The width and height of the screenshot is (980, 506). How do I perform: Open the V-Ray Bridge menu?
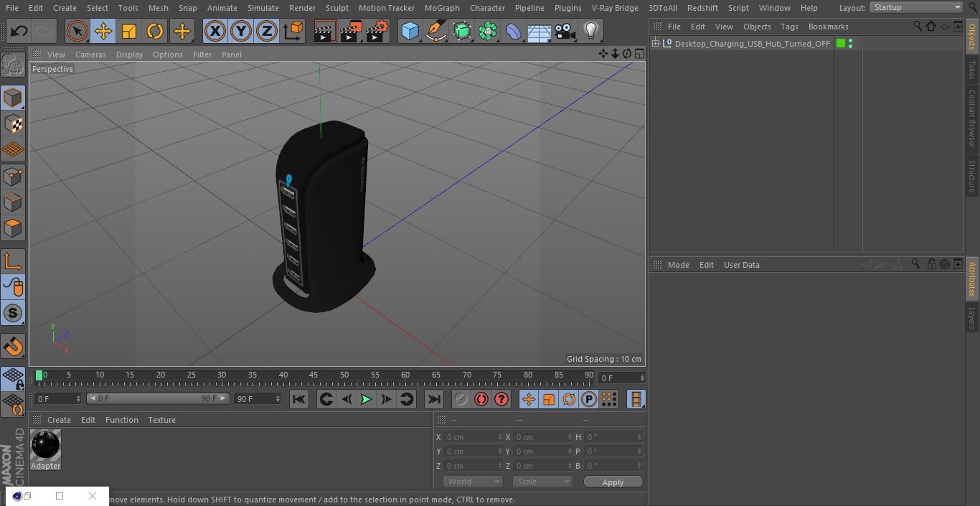(615, 8)
